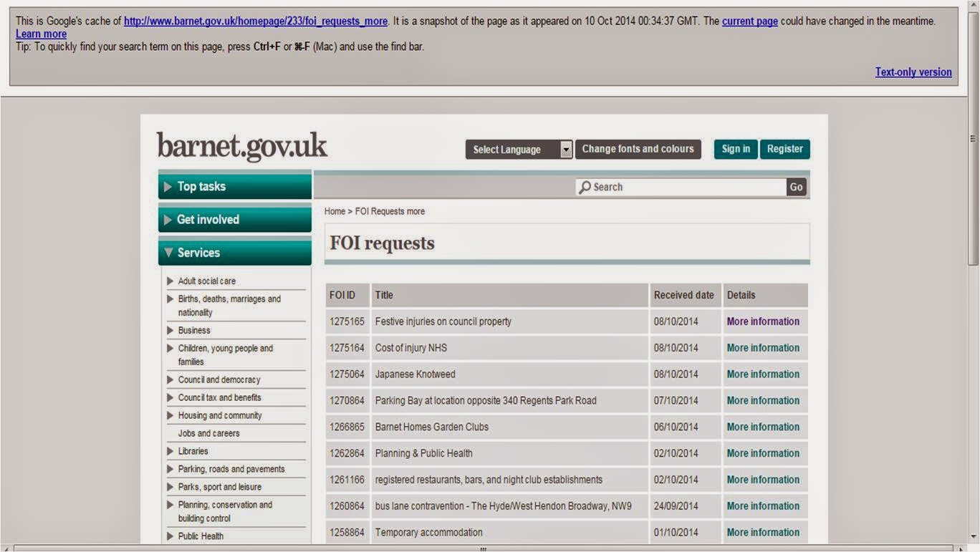
Task: Open the Services menu
Action: [235, 253]
